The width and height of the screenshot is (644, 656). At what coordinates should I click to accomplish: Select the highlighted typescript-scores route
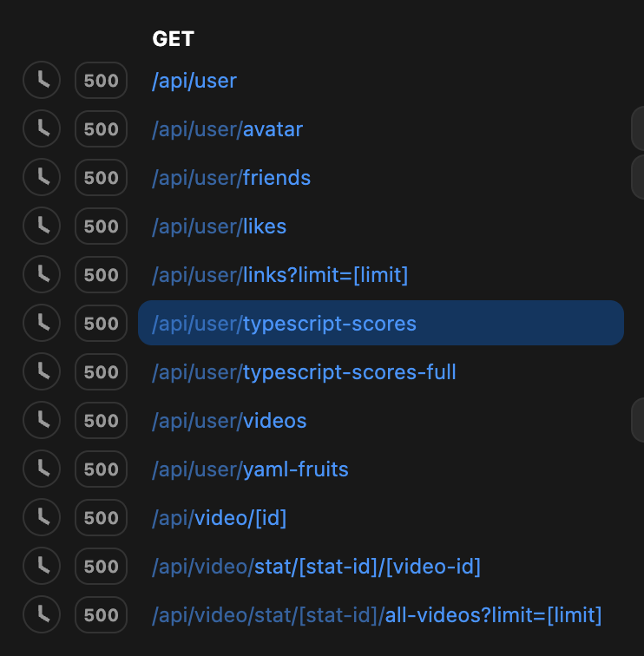click(284, 324)
